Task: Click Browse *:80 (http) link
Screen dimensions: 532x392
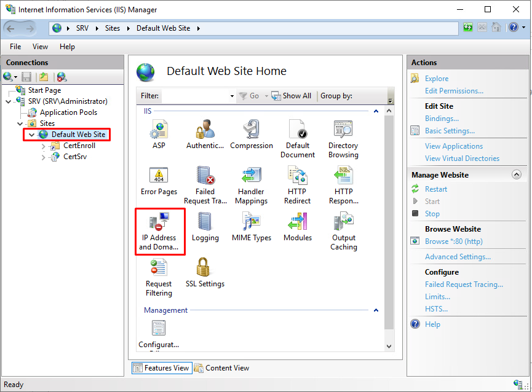Action: click(454, 241)
